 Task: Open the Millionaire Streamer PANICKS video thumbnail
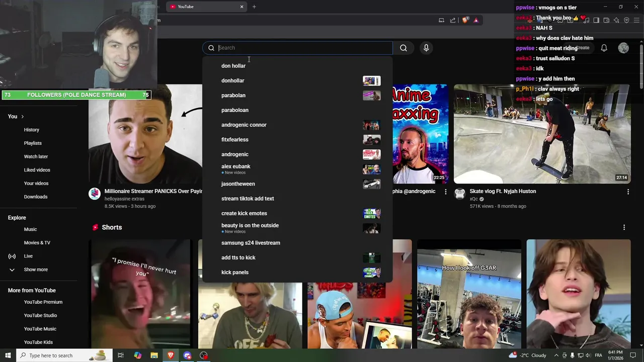point(145,134)
